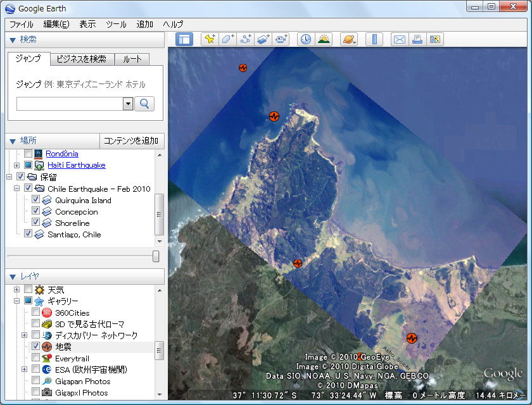Uncheck the Santiago, Chile overlay
The image size is (532, 405).
point(28,233)
